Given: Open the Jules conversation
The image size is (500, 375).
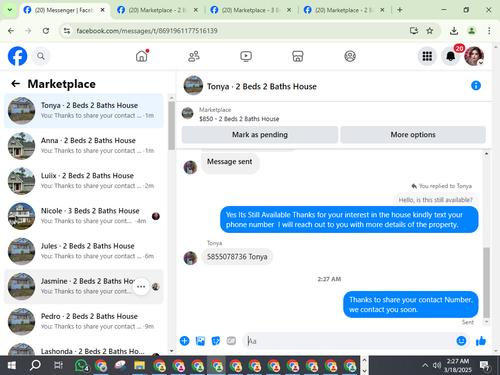Looking at the screenshot, I should point(84,251).
